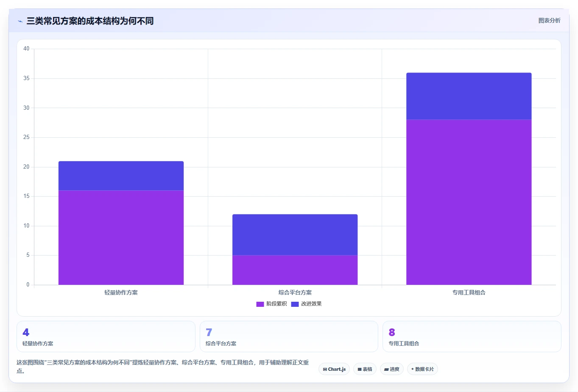
Task: Click the purple 阶段累积 bar for 综合平台方案
Action: 295,270
